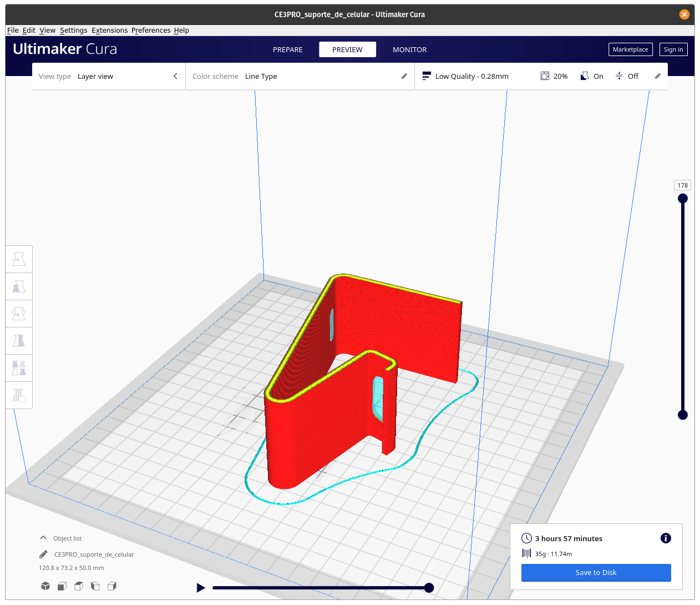Image resolution: width=700 pixels, height=605 pixels.
Task: Select the Scale tool in left toolbar
Action: (x=19, y=286)
